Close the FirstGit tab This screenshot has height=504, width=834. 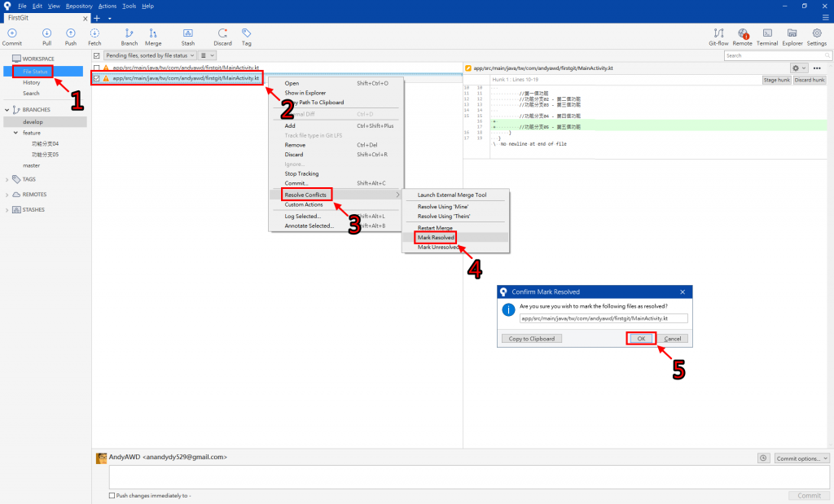[85, 18]
